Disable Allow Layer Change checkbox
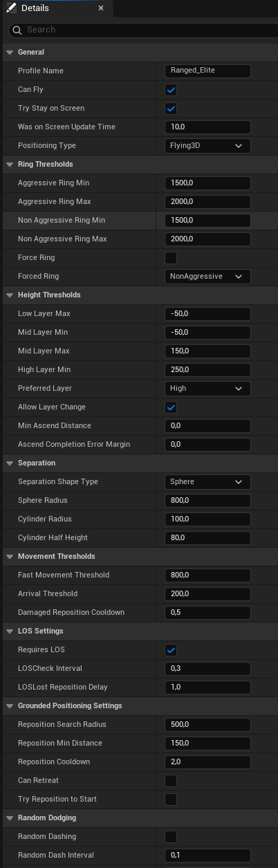This screenshot has width=278, height=868. [x=171, y=407]
